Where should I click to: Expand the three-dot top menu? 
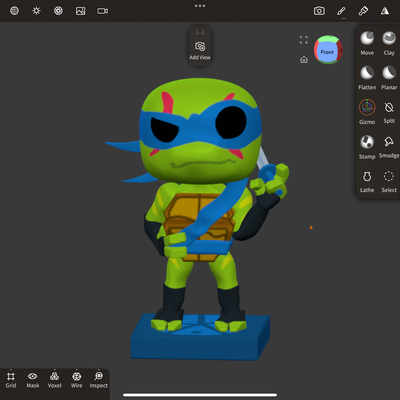point(200,6)
